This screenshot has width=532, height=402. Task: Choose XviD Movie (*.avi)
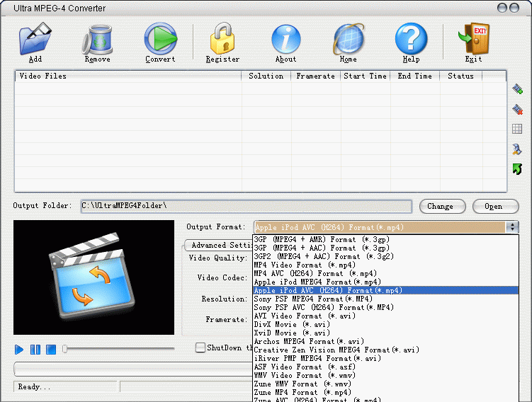pos(386,333)
